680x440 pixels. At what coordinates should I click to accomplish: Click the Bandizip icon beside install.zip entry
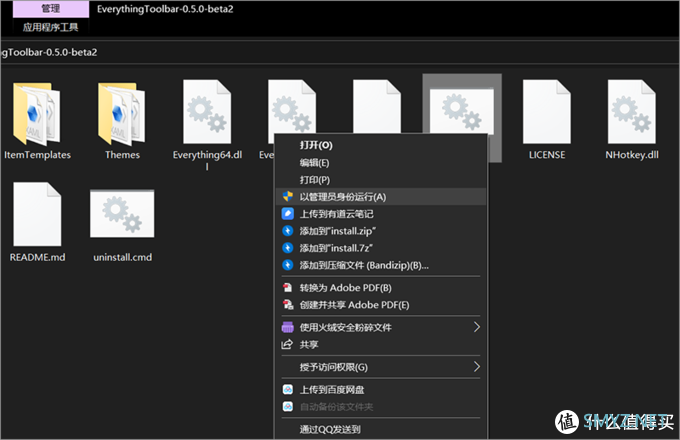pos(288,231)
